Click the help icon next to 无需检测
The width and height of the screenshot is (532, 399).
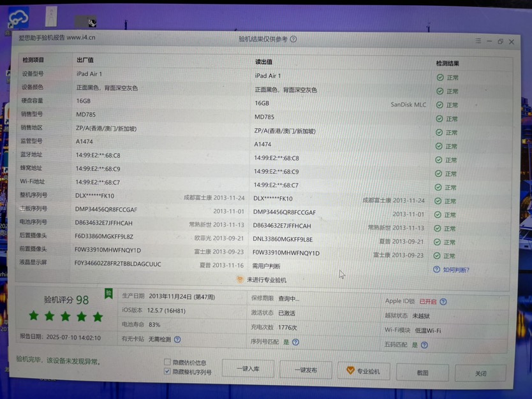pos(177,339)
